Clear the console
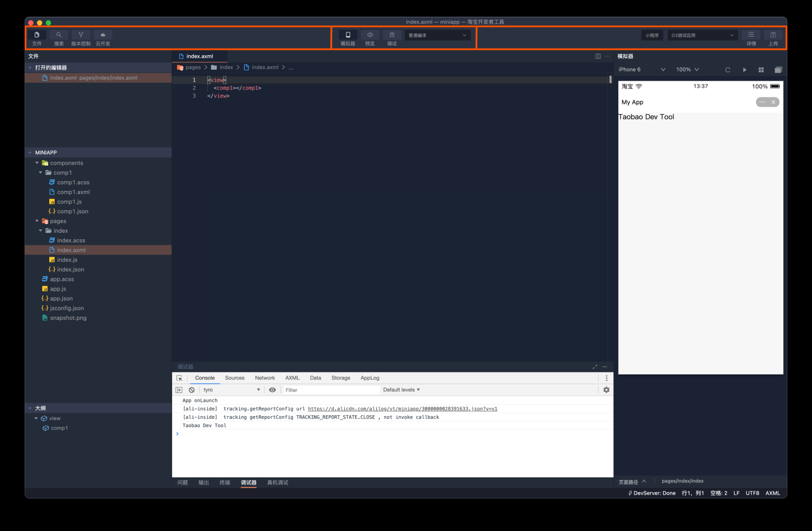The image size is (812, 531). click(192, 390)
